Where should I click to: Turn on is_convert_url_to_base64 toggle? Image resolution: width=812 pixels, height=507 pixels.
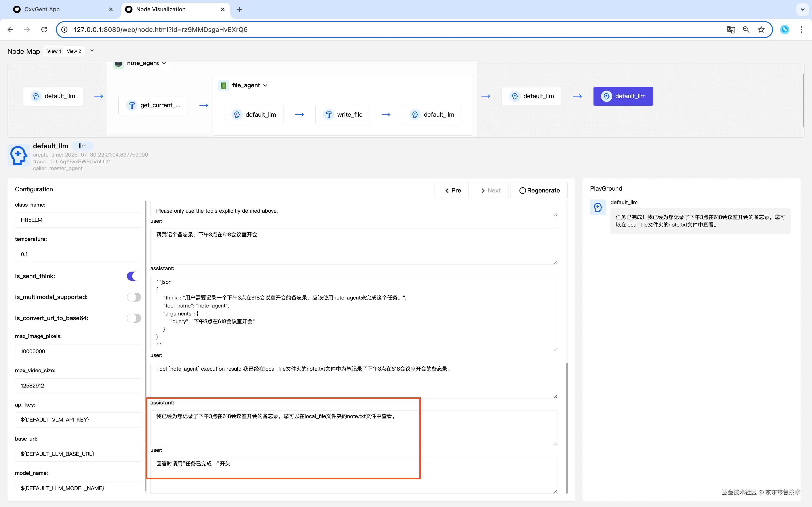coord(134,318)
